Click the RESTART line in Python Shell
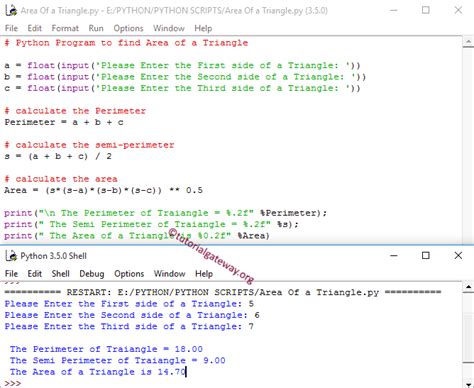 click(x=223, y=293)
